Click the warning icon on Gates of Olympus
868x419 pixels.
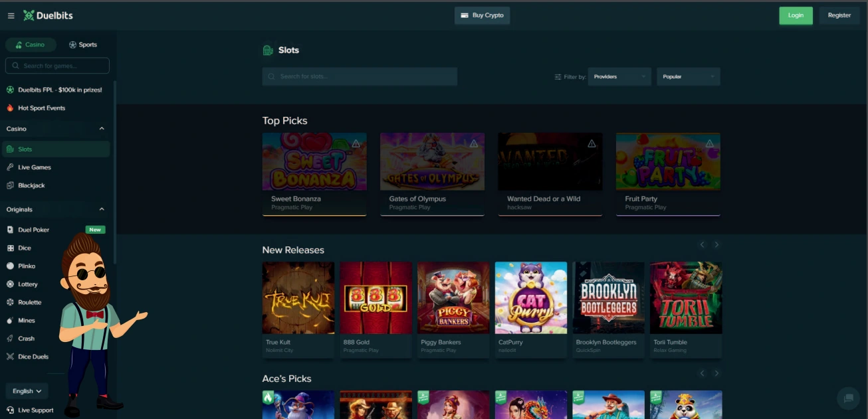click(x=474, y=143)
